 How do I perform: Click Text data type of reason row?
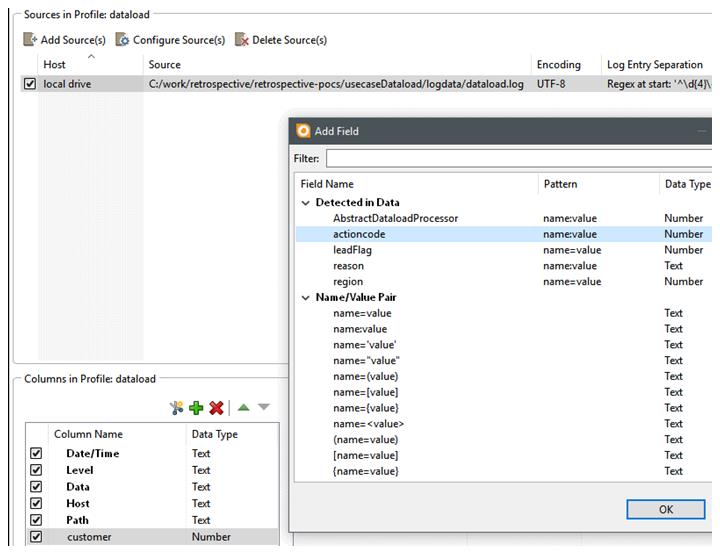673,266
